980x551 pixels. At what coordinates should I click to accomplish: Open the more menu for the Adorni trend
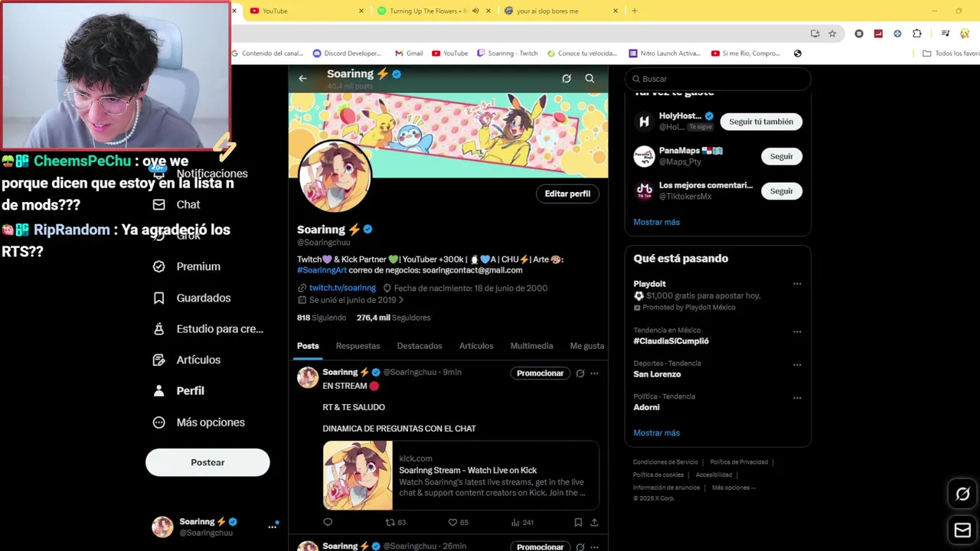tap(797, 398)
